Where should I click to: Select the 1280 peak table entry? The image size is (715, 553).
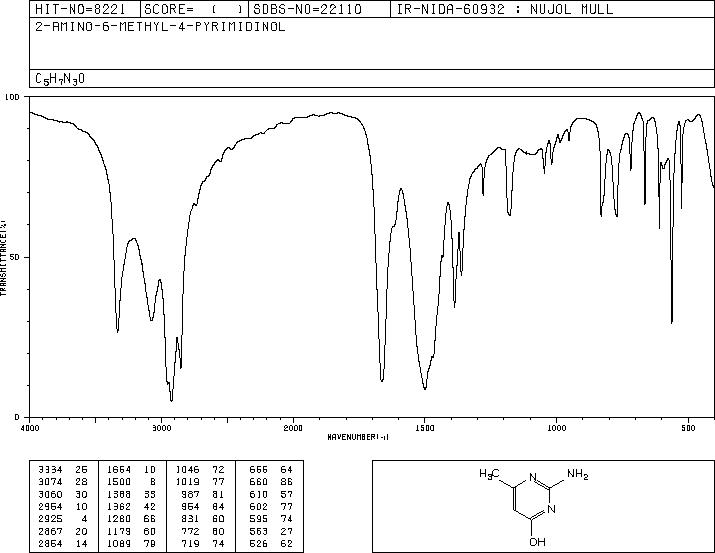pos(119,519)
